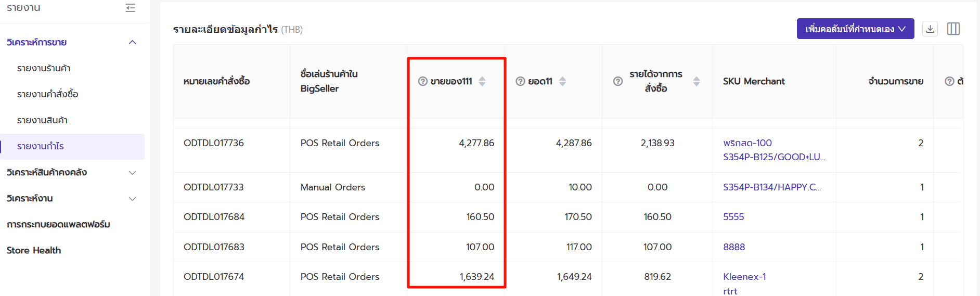Image resolution: width=980 pixels, height=296 pixels.
Task: Click the download export icon
Action: click(930, 29)
